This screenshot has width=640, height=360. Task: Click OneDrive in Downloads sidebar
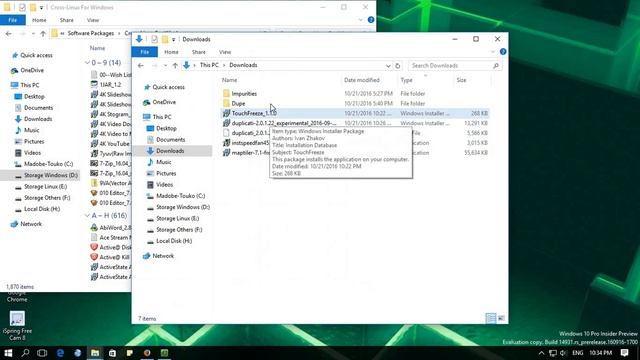[x=164, y=102]
